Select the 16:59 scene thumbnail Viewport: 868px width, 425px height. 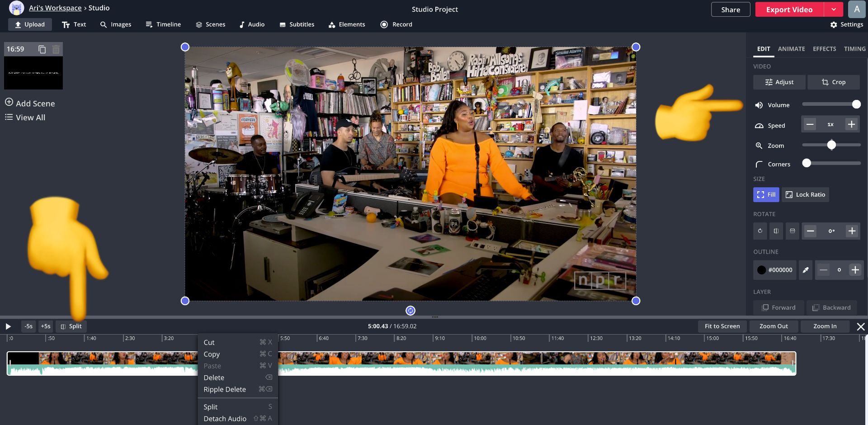point(33,73)
